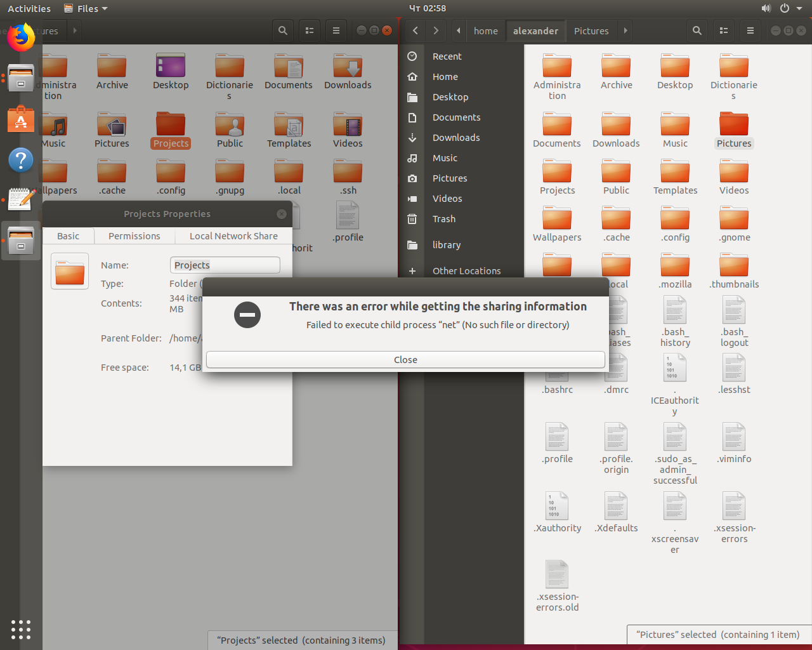Close the sharing information error dialog
Screen dimensions: 812x650
(x=405, y=360)
